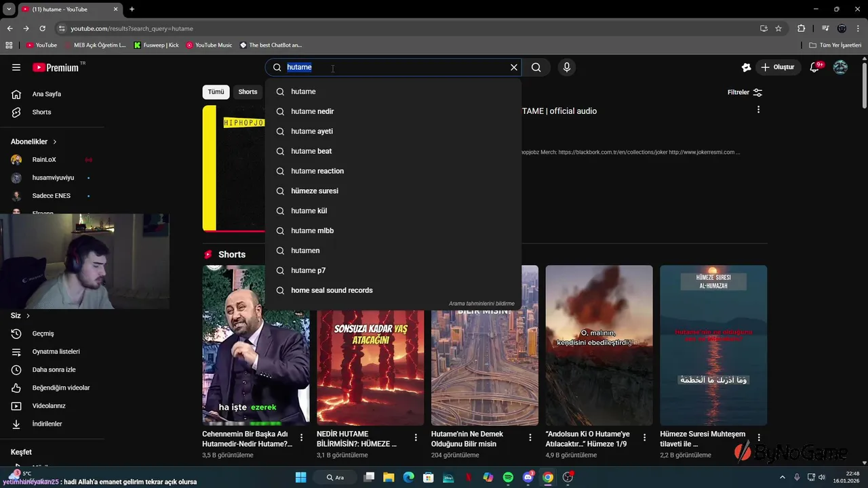Open the account avatar menu
Image resolution: width=868 pixels, height=488 pixels.
(840, 67)
